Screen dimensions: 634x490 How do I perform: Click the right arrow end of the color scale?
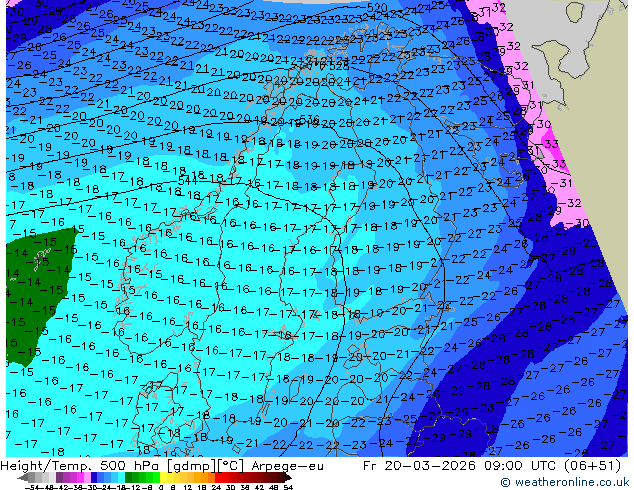(x=287, y=478)
